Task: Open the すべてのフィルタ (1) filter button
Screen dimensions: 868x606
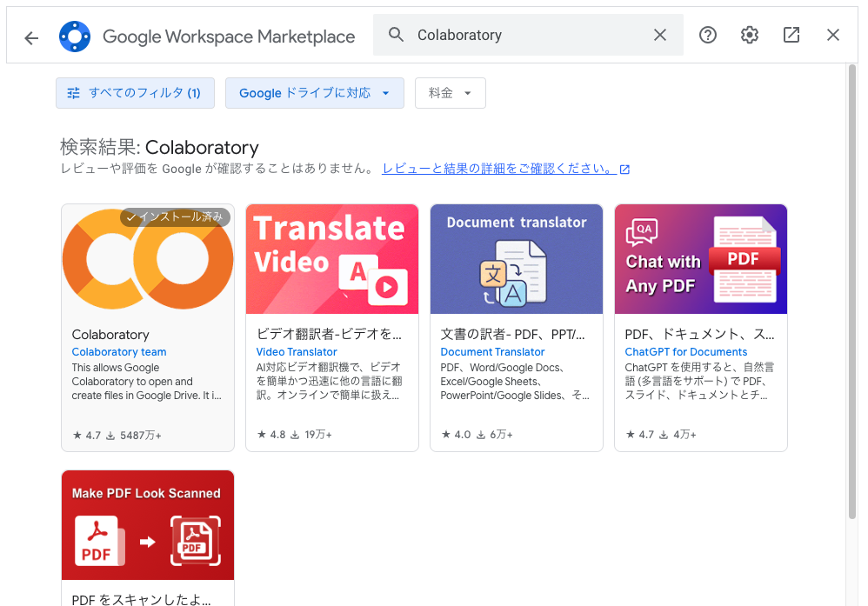Action: [x=135, y=93]
